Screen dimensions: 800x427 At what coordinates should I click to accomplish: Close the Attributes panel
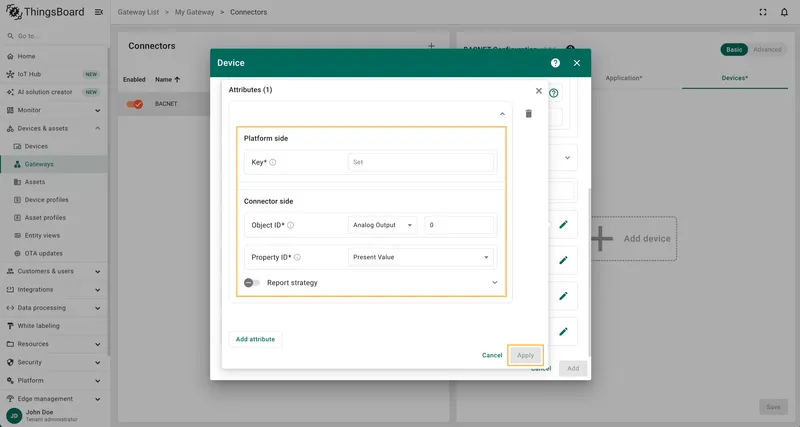(x=538, y=90)
